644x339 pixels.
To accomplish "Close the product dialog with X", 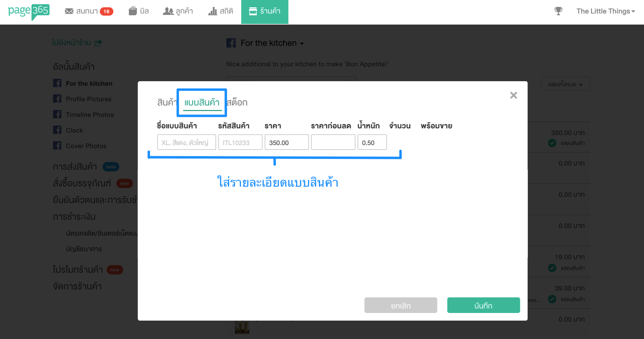I will point(513,95).
